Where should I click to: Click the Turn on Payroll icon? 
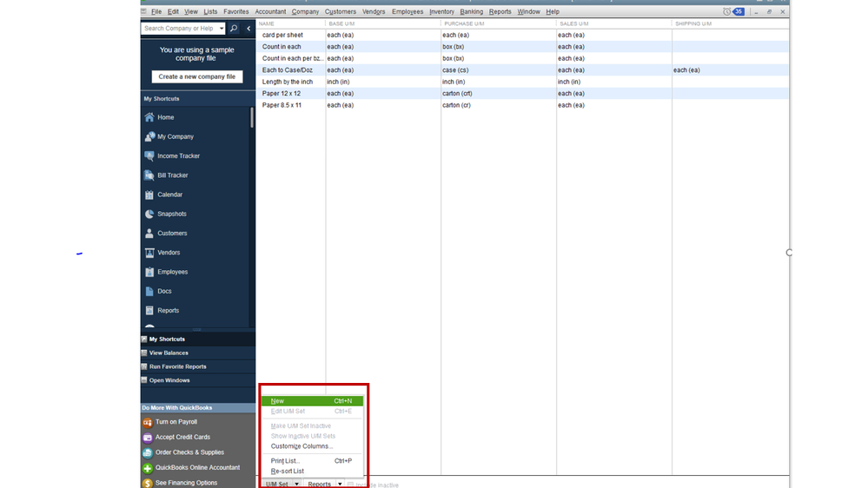point(147,422)
